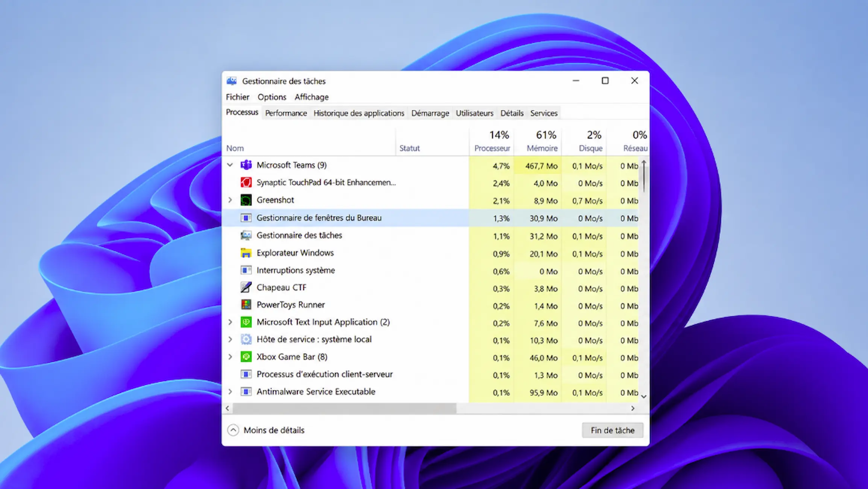Viewport: 868px width, 489px height.
Task: Click the Microsoft Text Input Application icon
Action: coord(246,322)
